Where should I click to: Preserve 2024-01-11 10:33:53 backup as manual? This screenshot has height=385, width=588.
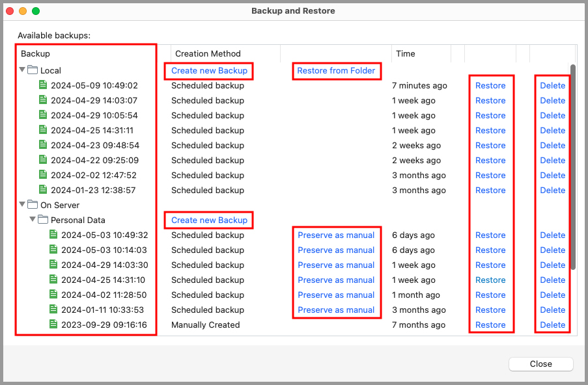[336, 310]
